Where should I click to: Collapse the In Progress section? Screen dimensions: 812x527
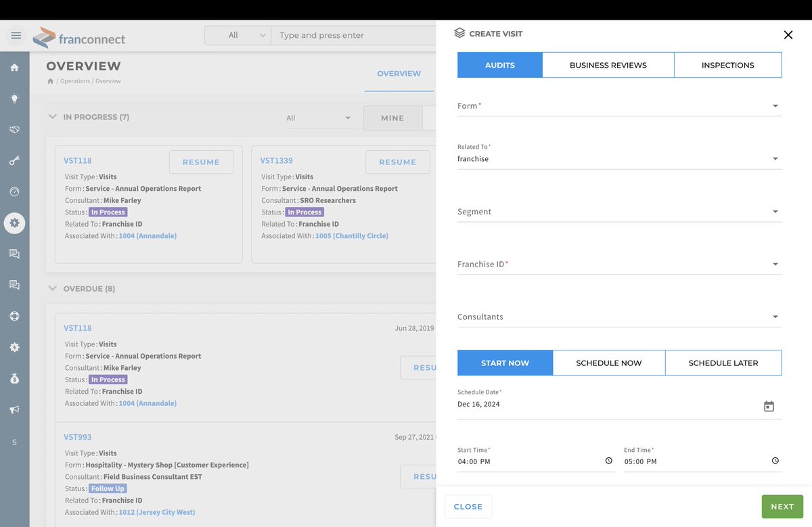click(x=53, y=116)
